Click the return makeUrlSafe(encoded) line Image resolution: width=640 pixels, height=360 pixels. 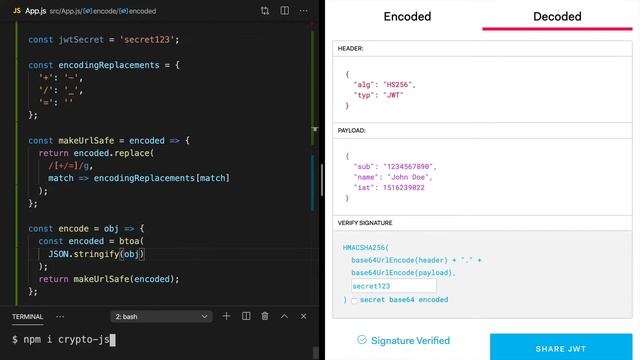pyautogui.click(x=109, y=279)
